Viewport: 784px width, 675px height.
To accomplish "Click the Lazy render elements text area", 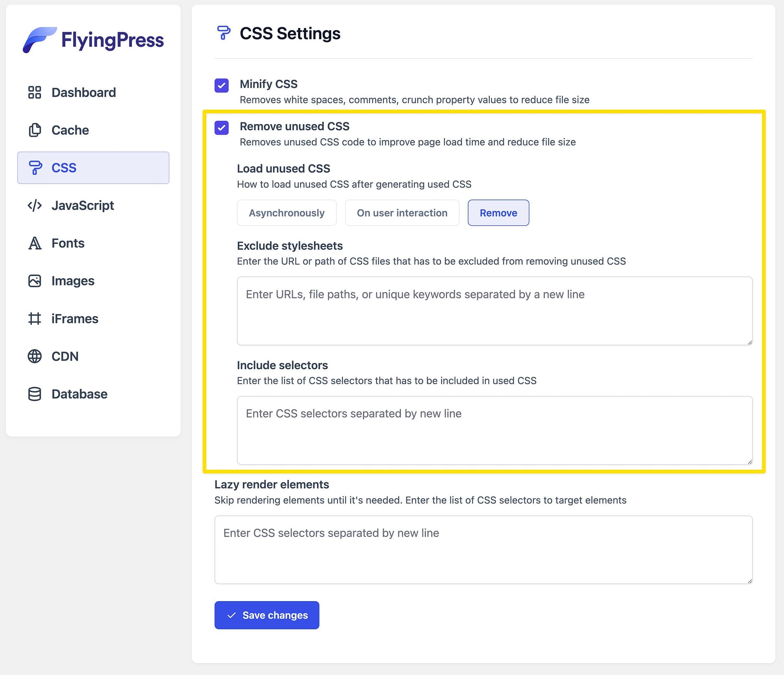I will 483,549.
